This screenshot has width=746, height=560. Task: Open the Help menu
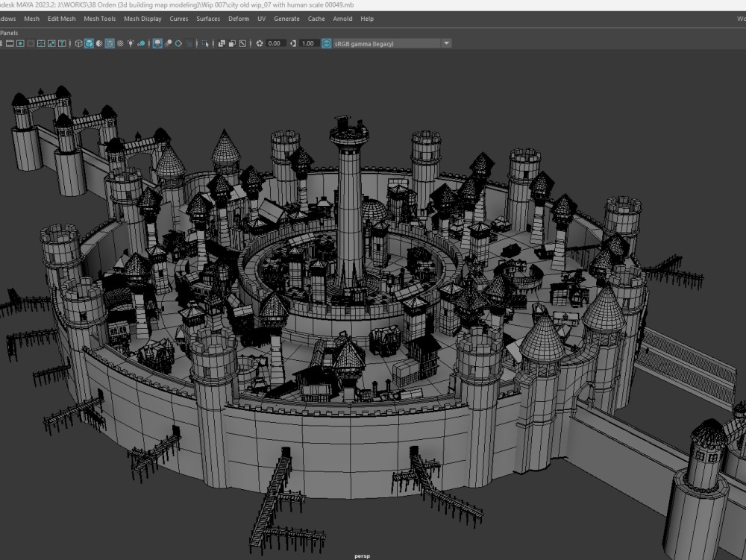tap(367, 19)
